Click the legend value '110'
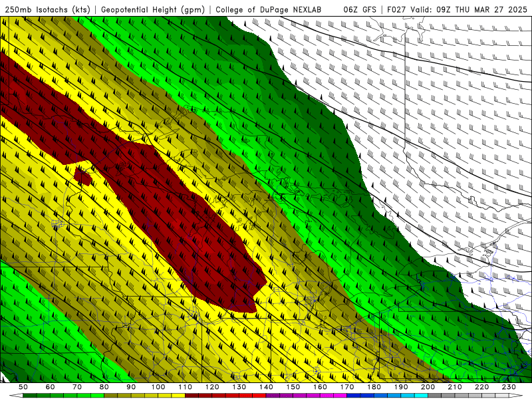Image resolution: width=532 pixels, height=399 pixels. [186, 387]
